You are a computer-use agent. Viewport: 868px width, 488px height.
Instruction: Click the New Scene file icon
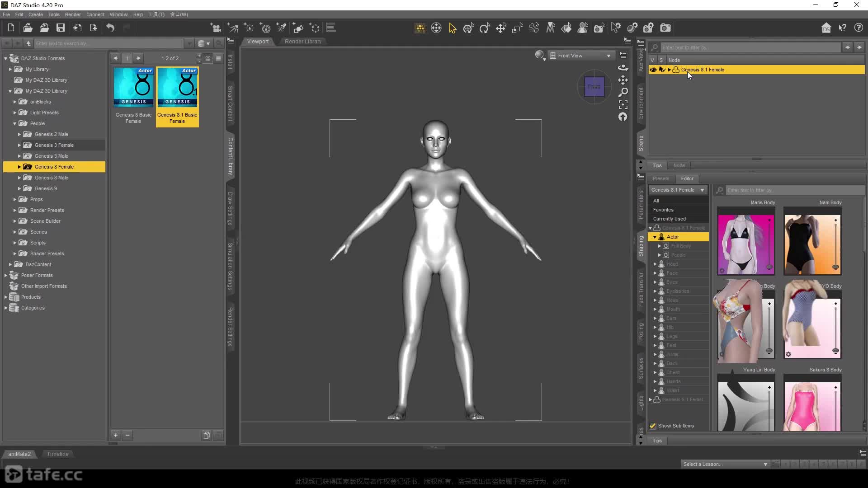(x=11, y=28)
